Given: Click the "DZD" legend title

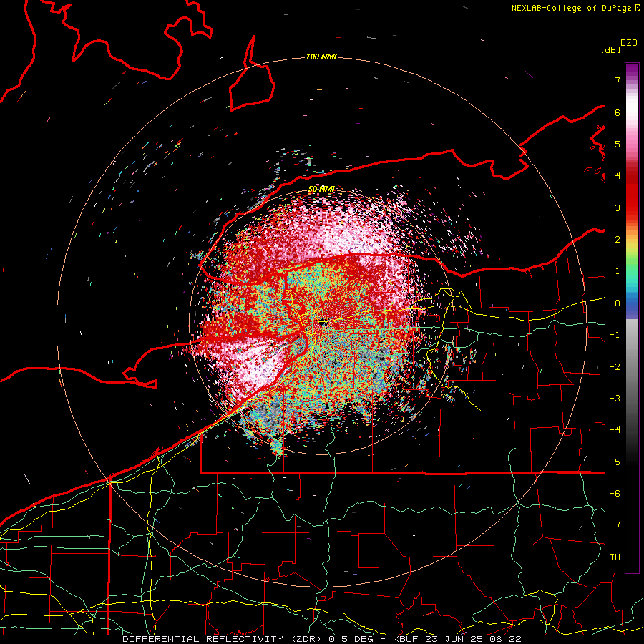Looking at the screenshot, I should 629,43.
